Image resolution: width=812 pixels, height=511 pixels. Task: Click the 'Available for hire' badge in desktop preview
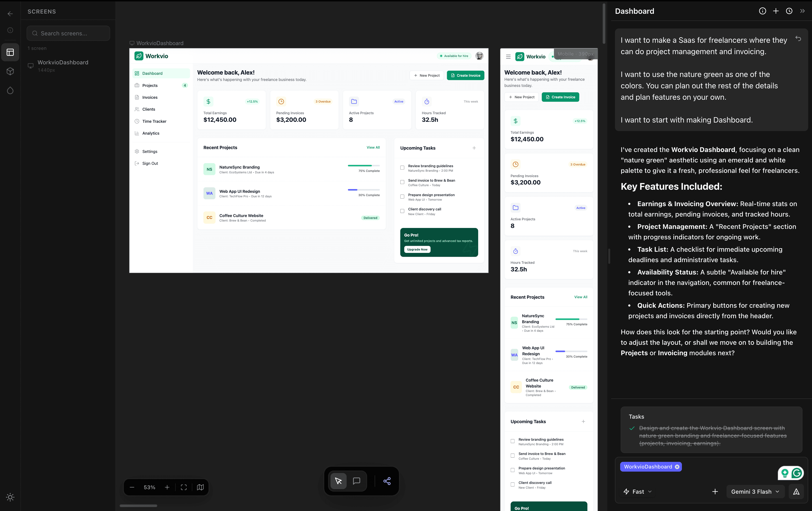[x=454, y=56]
